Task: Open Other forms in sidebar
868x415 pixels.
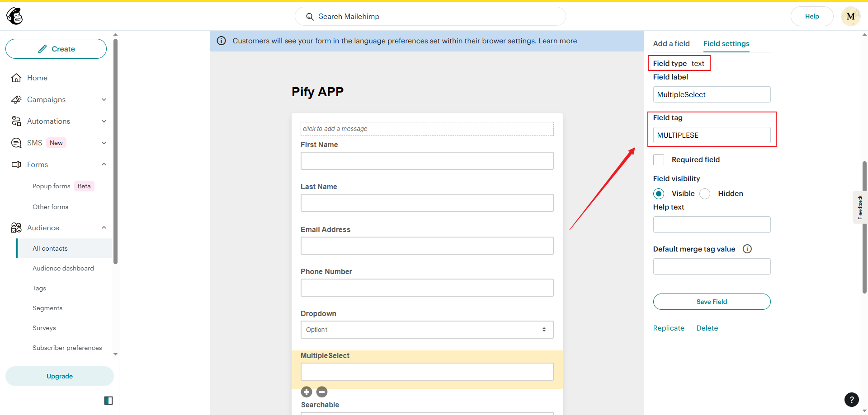Action: coord(50,207)
